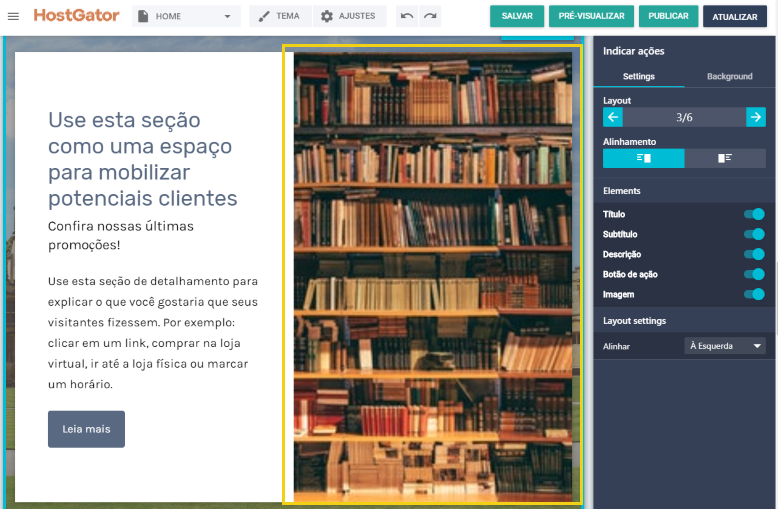This screenshot has height=509, width=778.
Task: Open the Alinhar dropdown À Esquerda
Action: (725, 346)
